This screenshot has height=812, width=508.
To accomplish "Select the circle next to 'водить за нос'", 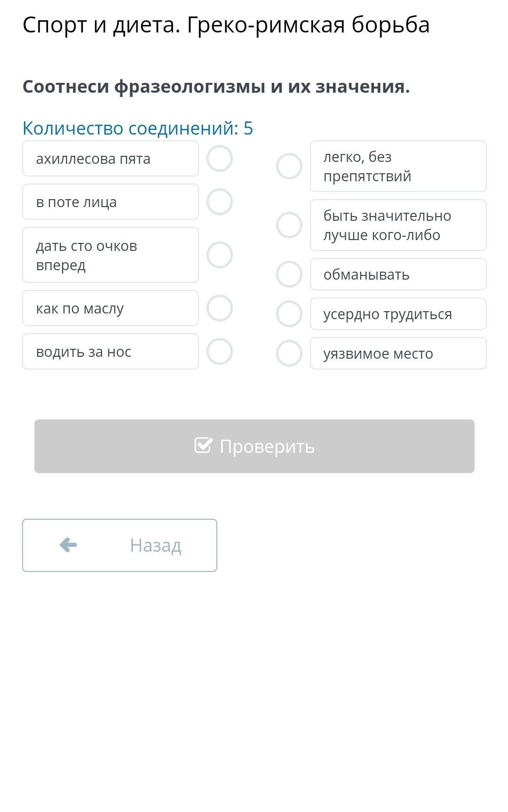I will click(x=220, y=352).
